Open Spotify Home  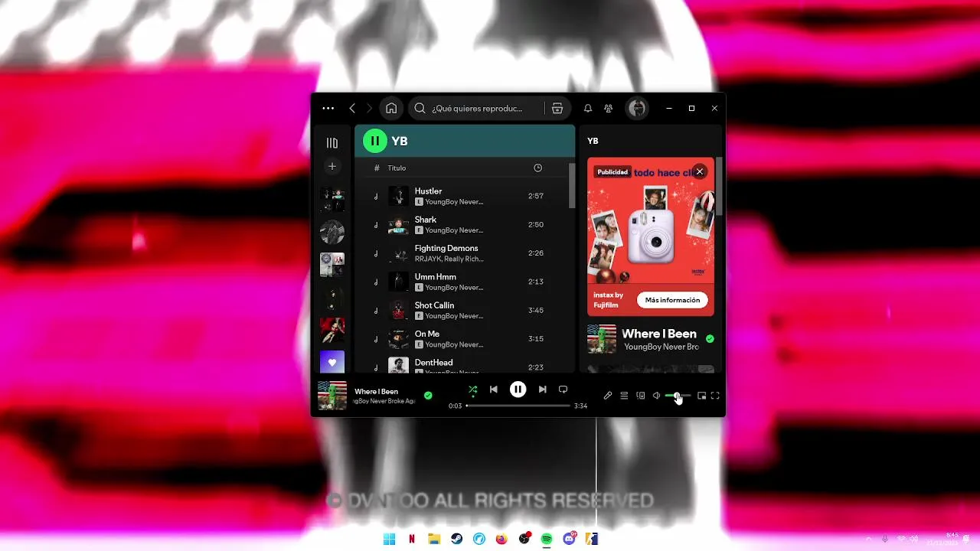[x=391, y=109]
